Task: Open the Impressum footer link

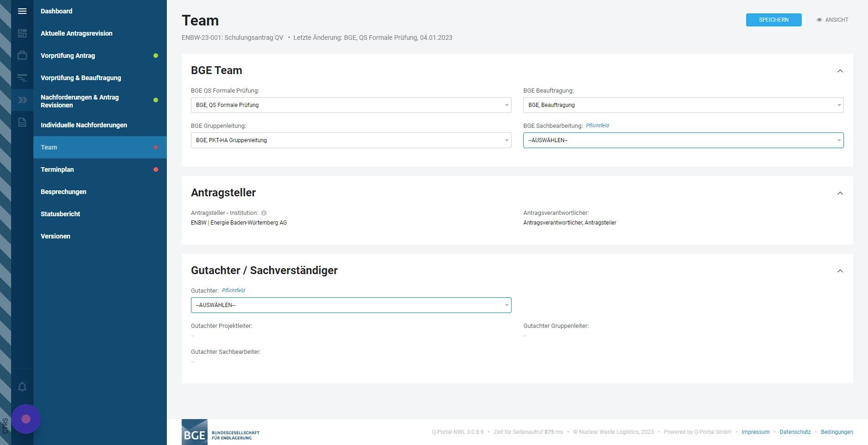Action: pyautogui.click(x=755, y=432)
